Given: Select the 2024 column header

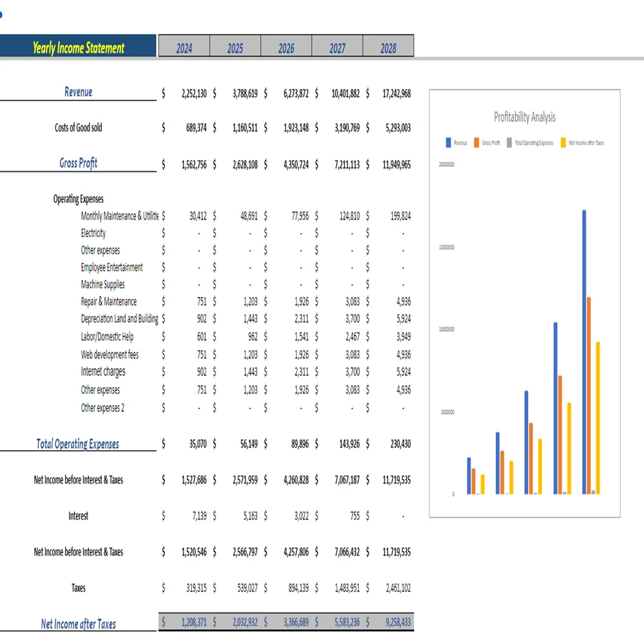Looking at the screenshot, I should coord(184,46).
